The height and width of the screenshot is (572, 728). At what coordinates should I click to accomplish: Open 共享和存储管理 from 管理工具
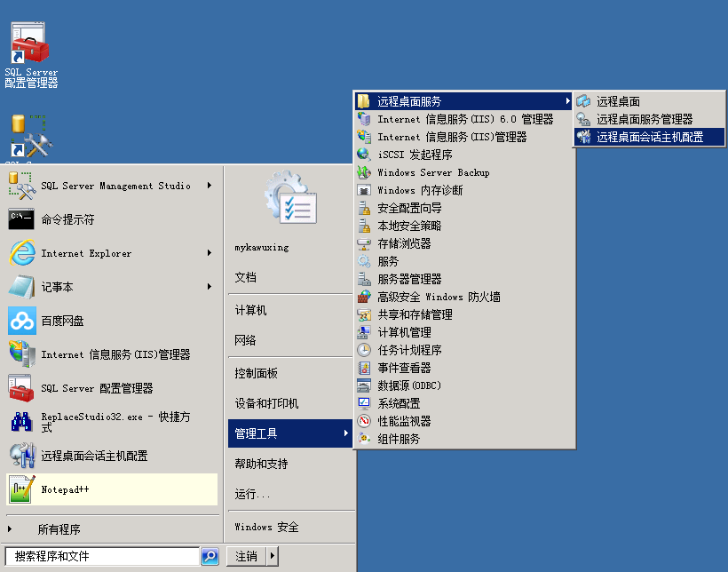coord(464,314)
